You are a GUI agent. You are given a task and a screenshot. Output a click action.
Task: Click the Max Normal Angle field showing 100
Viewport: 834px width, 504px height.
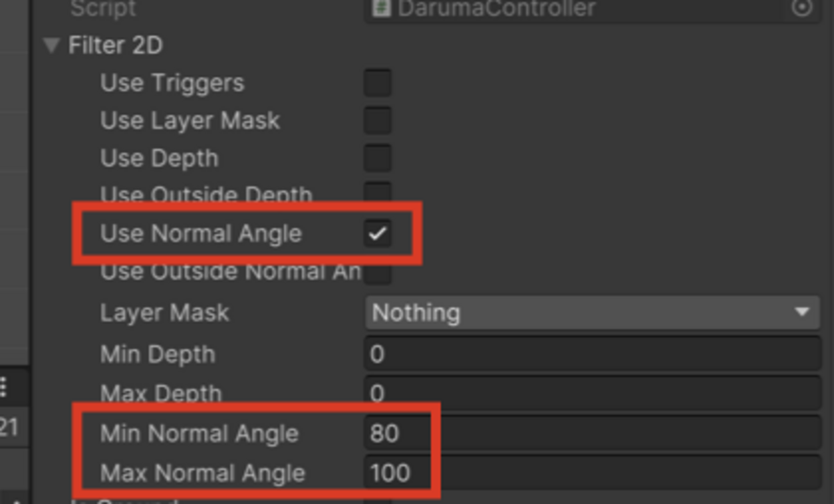point(591,473)
